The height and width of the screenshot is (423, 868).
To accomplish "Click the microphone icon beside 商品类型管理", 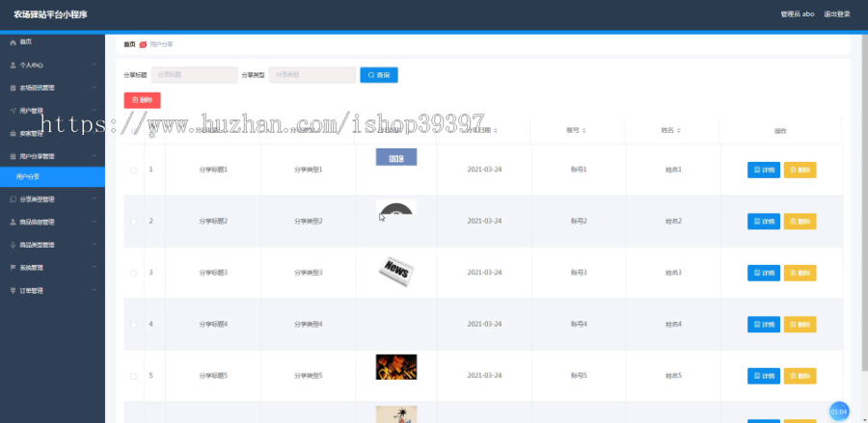I will click(13, 245).
